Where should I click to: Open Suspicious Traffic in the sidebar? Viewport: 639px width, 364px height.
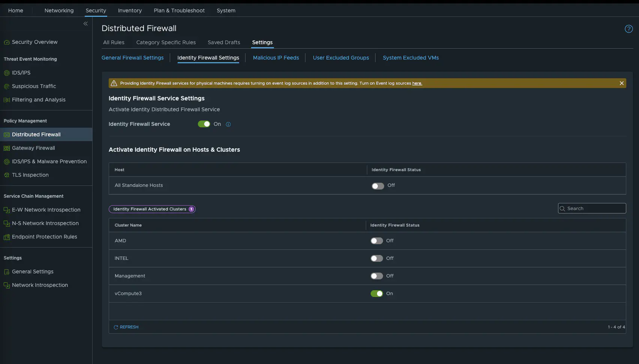[34, 86]
